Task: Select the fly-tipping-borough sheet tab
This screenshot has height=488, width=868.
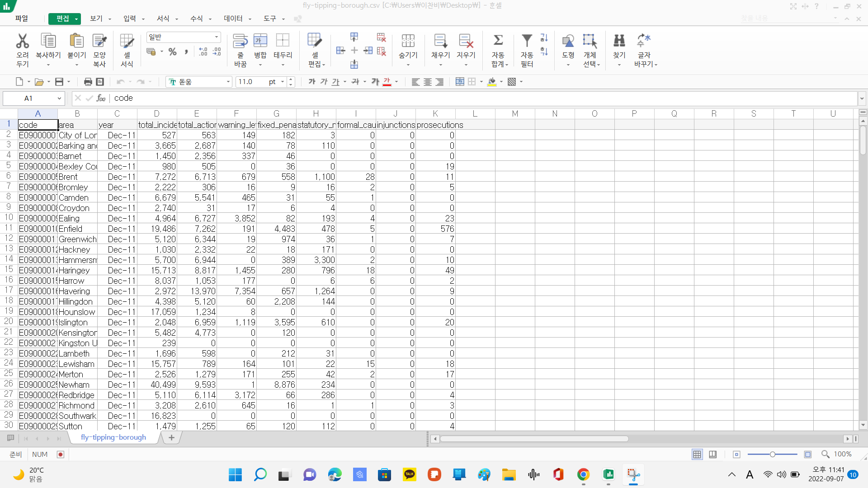Action: coord(113,437)
